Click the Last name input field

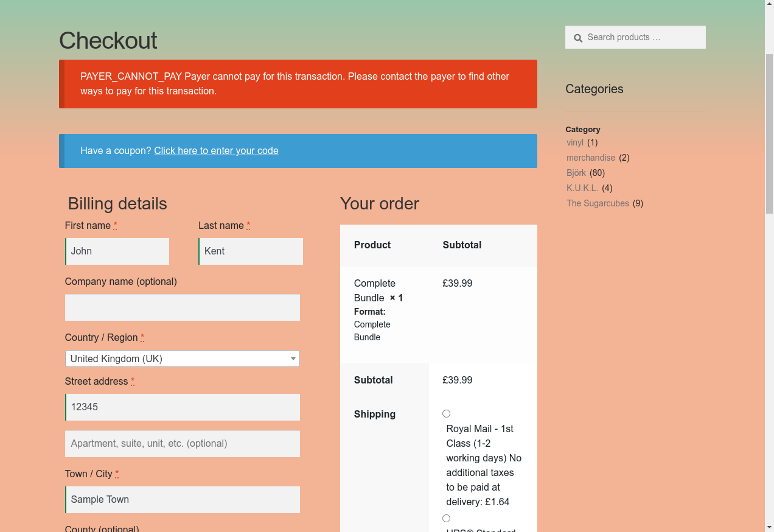coord(251,251)
